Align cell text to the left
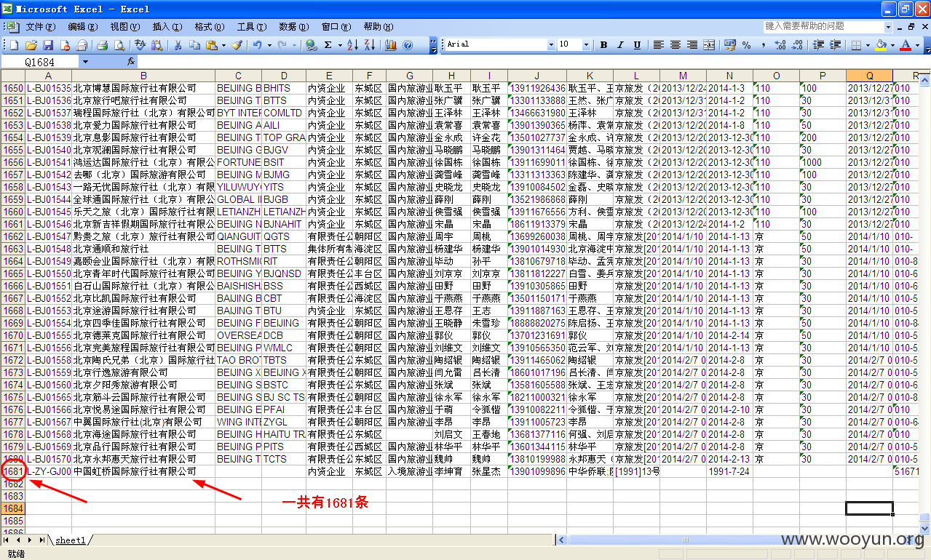Viewport: 931px width, 560px height. click(659, 45)
